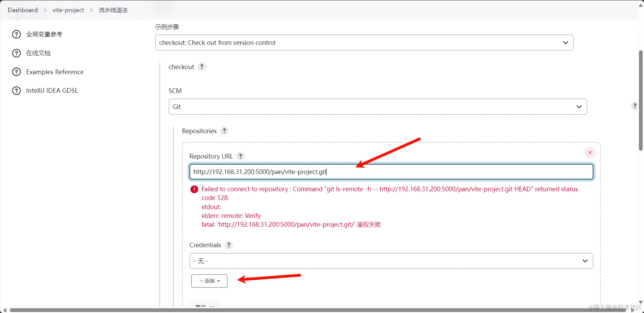This screenshot has width=644, height=313.
Task: Click the horizontal scrollbar at the bottom
Action: 318,310
